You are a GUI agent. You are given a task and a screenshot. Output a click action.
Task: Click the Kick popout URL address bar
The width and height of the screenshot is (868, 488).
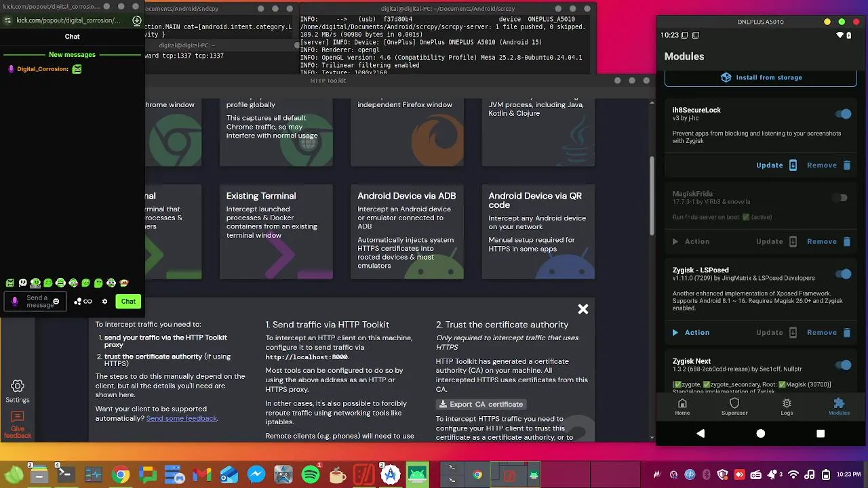pyautogui.click(x=68, y=20)
